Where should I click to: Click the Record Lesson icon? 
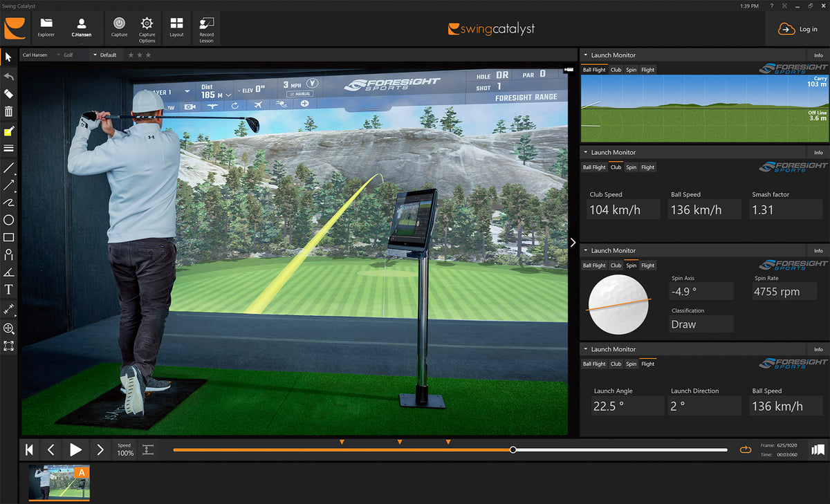click(206, 28)
